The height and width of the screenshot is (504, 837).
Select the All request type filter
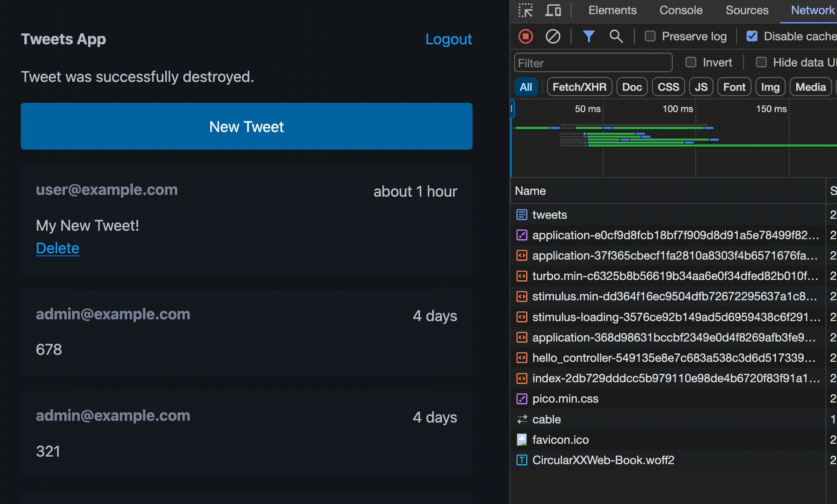(526, 87)
